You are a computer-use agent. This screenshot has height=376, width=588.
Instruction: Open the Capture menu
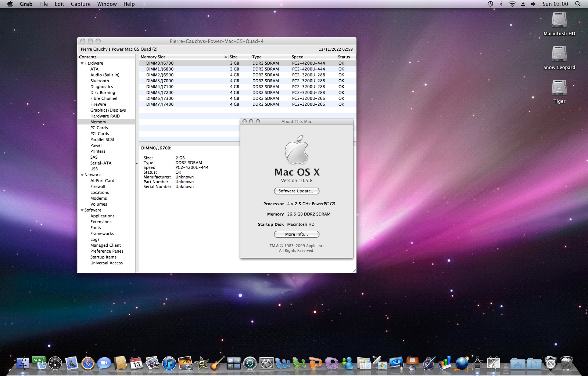(80, 4)
